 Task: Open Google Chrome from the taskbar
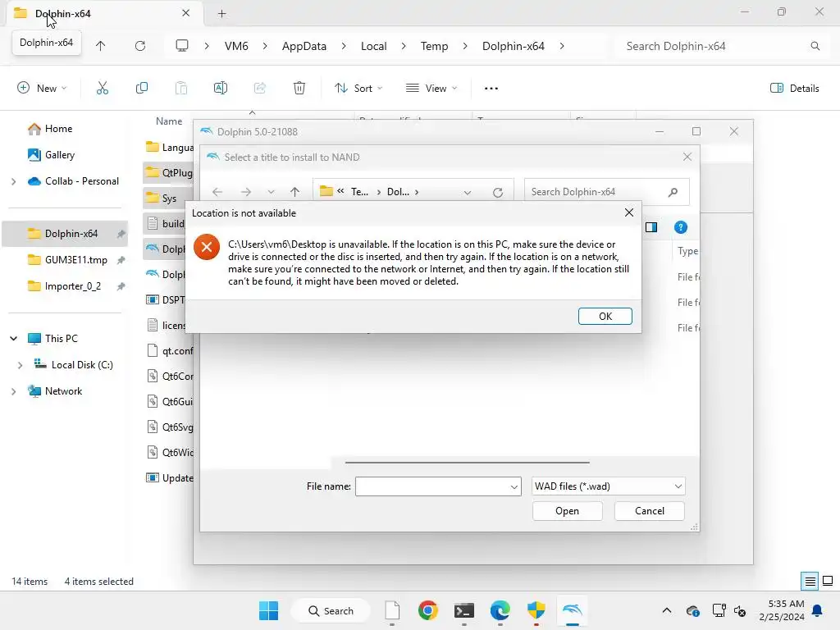click(x=428, y=610)
